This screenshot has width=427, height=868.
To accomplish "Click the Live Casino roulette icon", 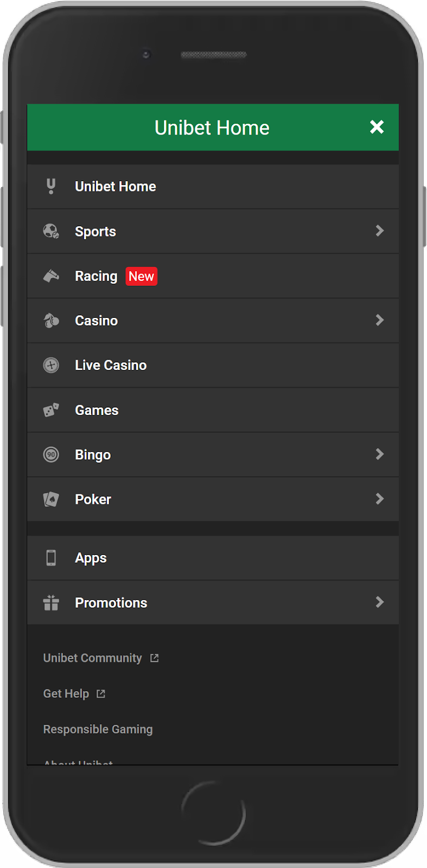I will tap(51, 365).
